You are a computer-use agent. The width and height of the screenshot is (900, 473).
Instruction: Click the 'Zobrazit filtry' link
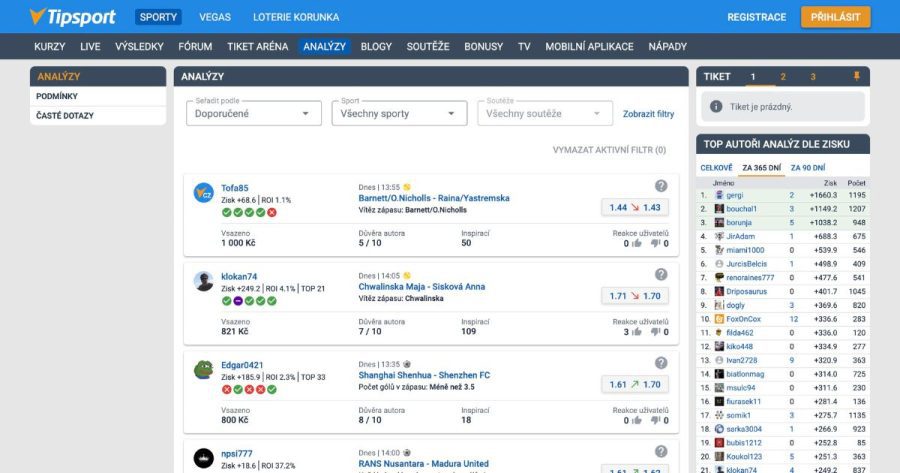tap(648, 114)
